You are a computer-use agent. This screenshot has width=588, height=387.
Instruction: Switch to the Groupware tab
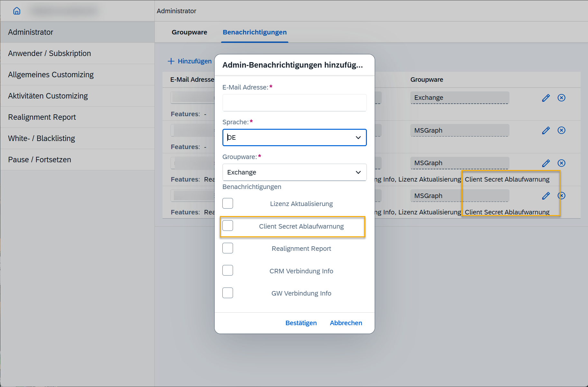pos(189,32)
